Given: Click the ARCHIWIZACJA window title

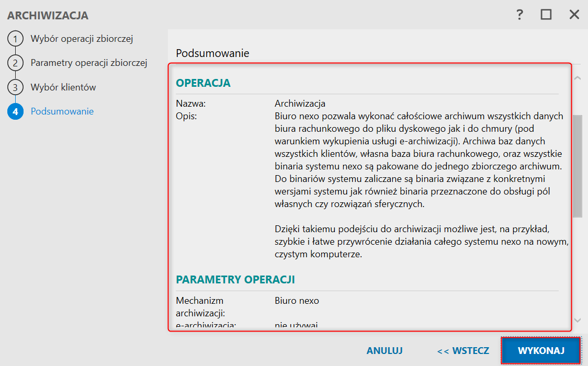Looking at the screenshot, I should coord(48,16).
